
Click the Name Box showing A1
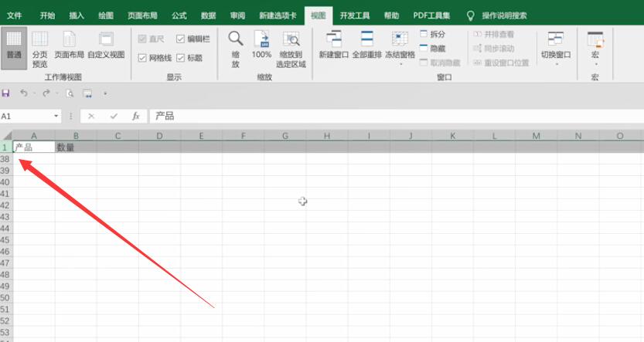pyautogui.click(x=26, y=117)
